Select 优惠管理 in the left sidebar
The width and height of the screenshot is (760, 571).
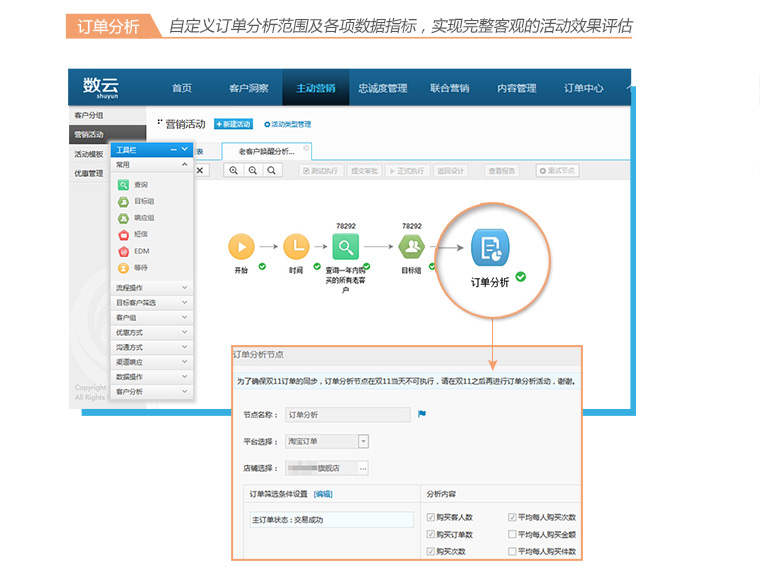coord(89,174)
